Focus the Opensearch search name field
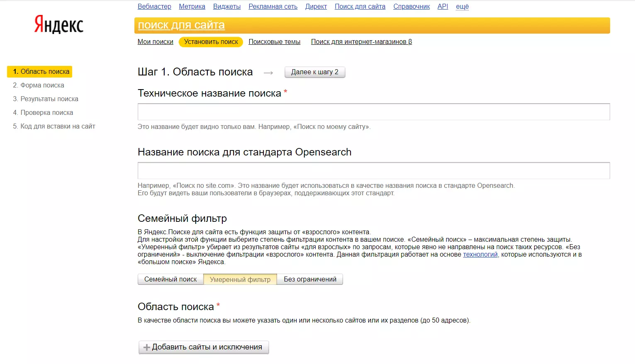The image size is (635, 364). pyautogui.click(x=374, y=171)
